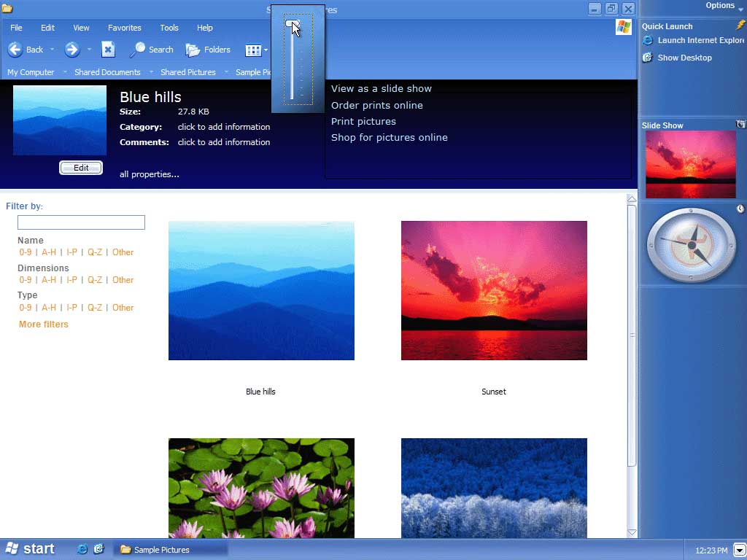Click the More filters link
Screen dimensions: 747x560
tap(44, 324)
